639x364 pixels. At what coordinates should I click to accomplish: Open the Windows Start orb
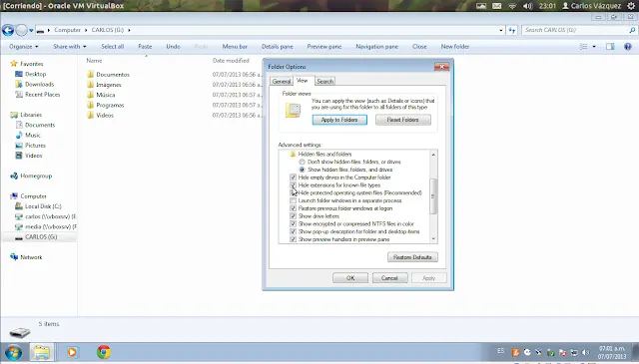(13, 352)
